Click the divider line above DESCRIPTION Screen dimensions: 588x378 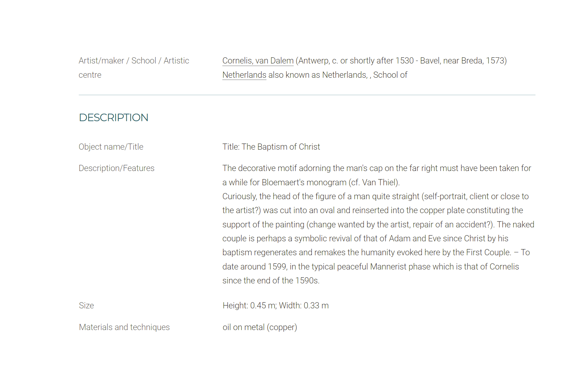point(307,95)
